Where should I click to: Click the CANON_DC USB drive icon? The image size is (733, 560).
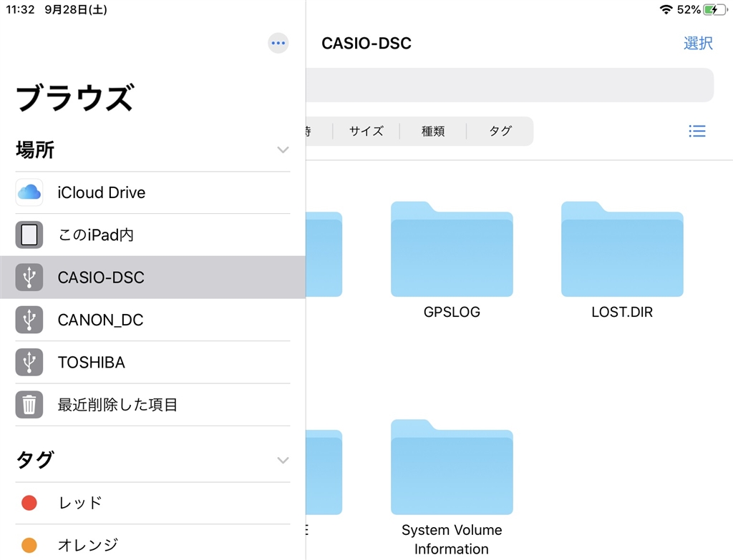click(29, 320)
